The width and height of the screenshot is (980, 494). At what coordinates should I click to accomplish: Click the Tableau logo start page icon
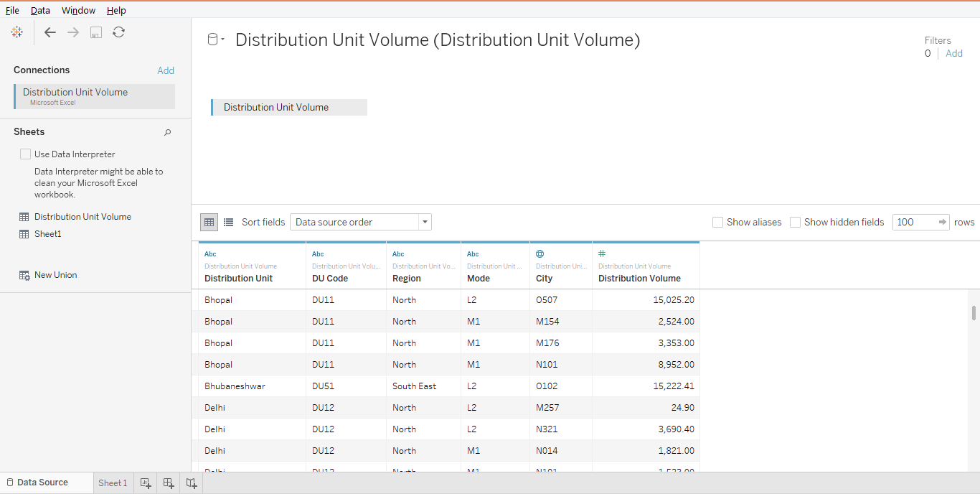pos(17,32)
